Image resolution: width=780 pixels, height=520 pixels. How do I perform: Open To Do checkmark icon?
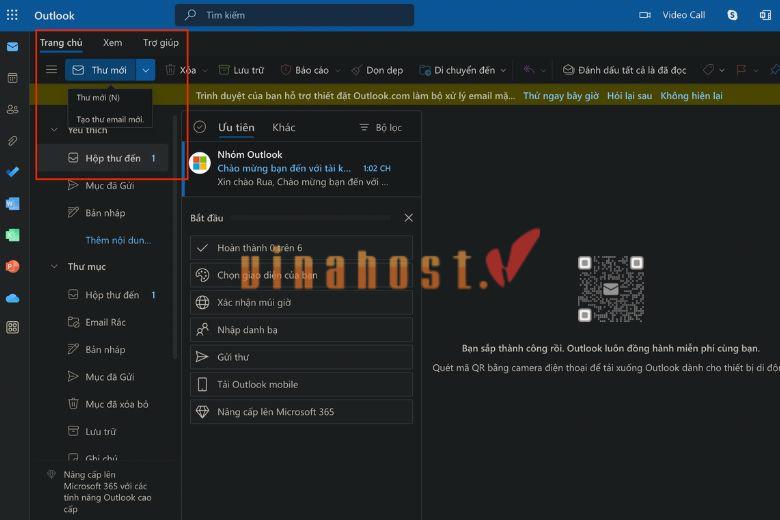click(x=12, y=172)
